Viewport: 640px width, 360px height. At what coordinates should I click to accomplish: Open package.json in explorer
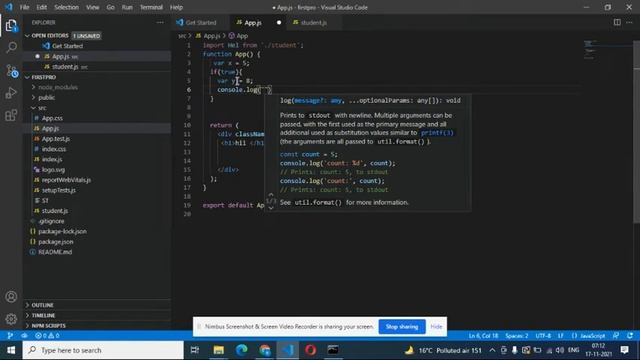[56, 242]
